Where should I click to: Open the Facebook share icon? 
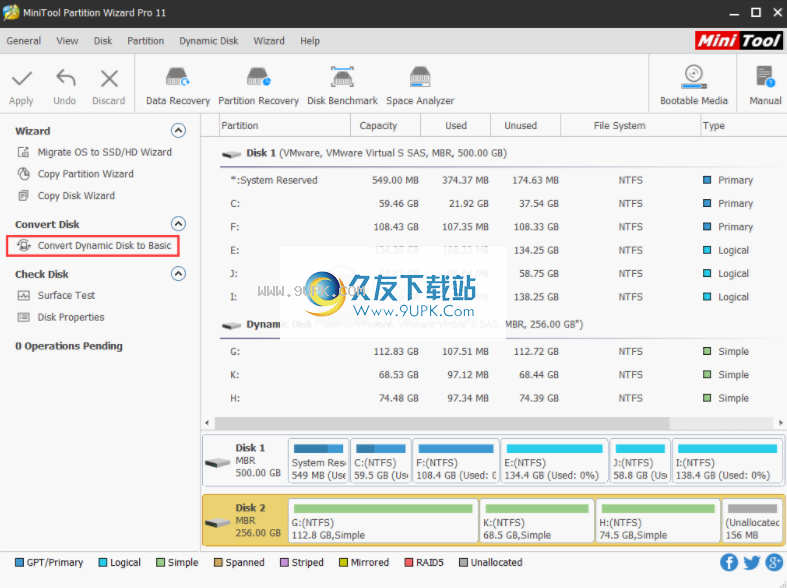(x=729, y=562)
